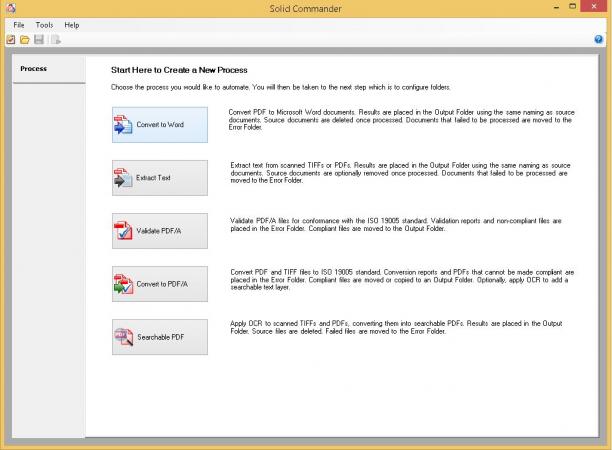Maximize the Solid Commander window
Image resolution: width=612 pixels, height=450 pixels.
(573, 6)
